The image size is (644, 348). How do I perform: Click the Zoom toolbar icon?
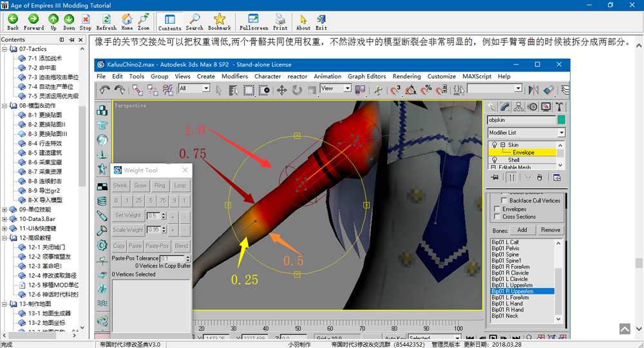144,20
